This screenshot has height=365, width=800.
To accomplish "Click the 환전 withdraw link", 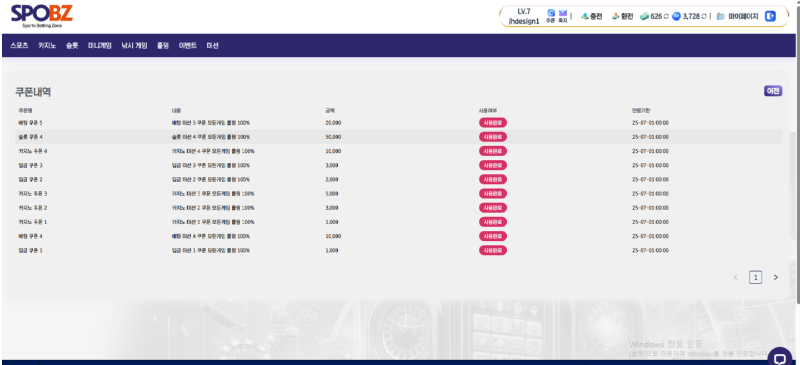I will click(622, 16).
